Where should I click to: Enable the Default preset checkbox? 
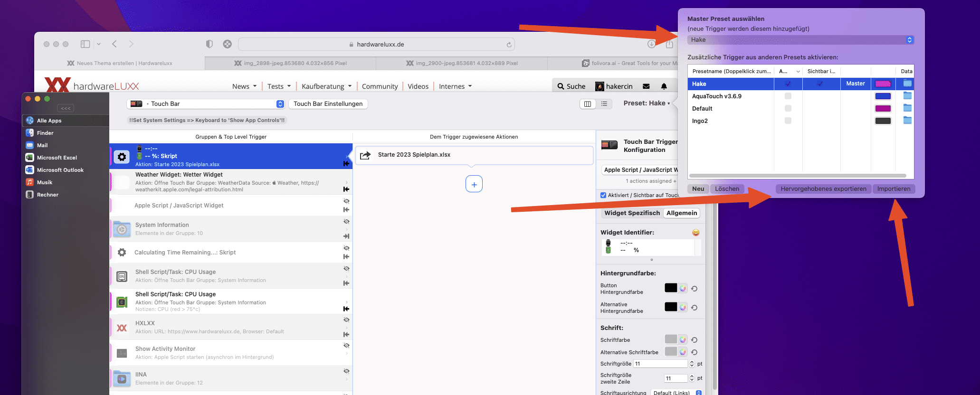tap(788, 108)
